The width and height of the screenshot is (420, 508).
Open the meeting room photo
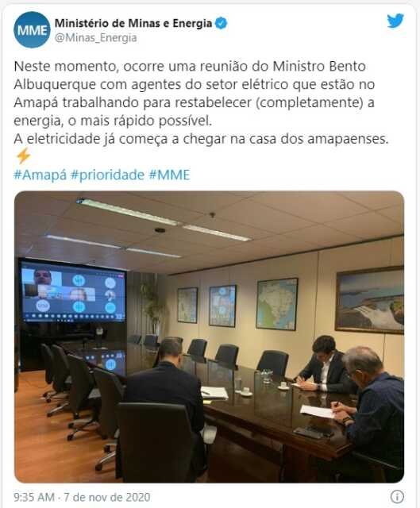210,337
